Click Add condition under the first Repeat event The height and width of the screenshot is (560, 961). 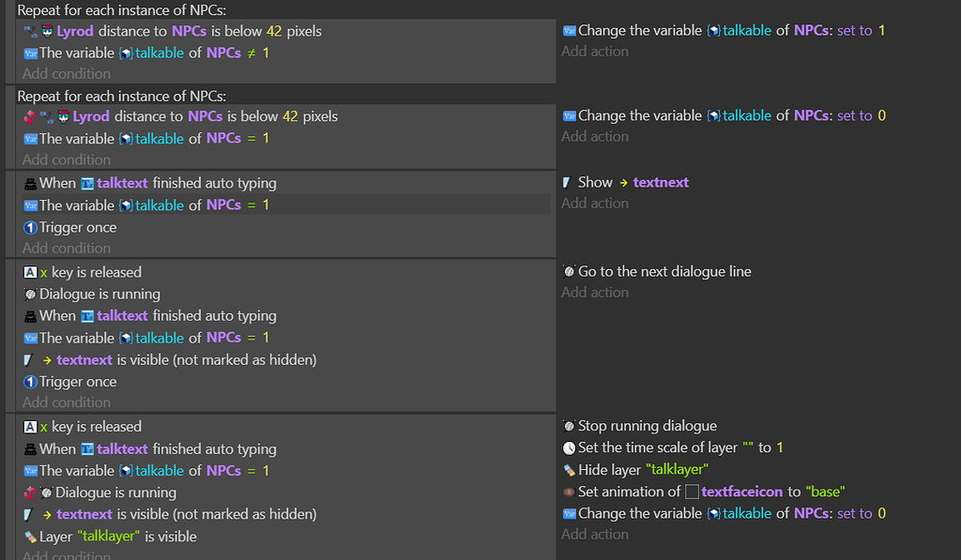[66, 73]
